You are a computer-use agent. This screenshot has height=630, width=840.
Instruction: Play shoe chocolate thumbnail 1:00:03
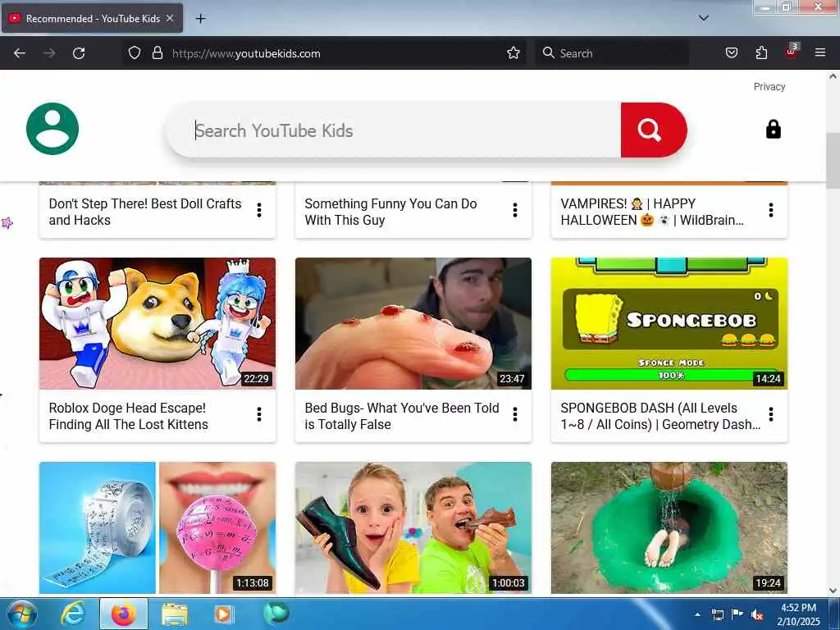coord(413,527)
